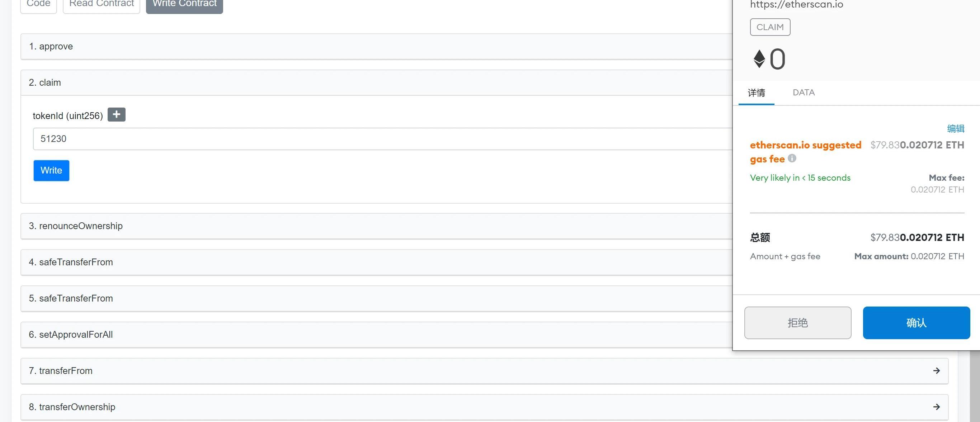Click the 编辑 edit gas fee link
Screen dimensions: 980x422
coord(955,128)
